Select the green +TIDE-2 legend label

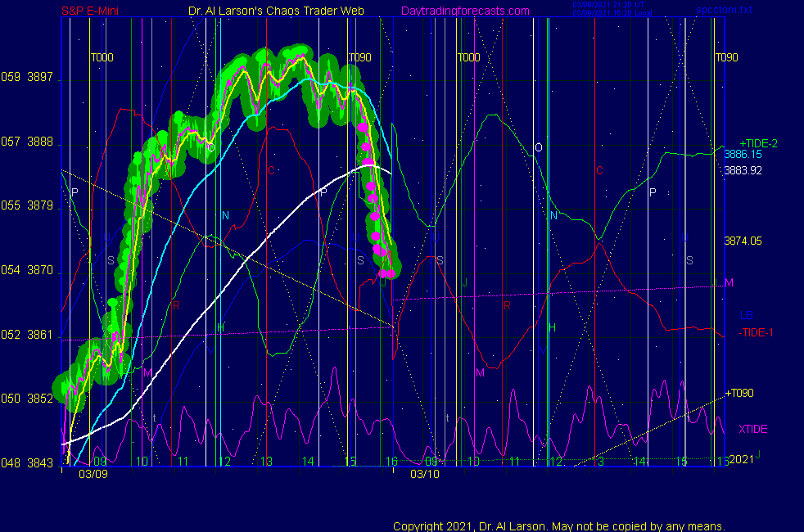[758, 143]
